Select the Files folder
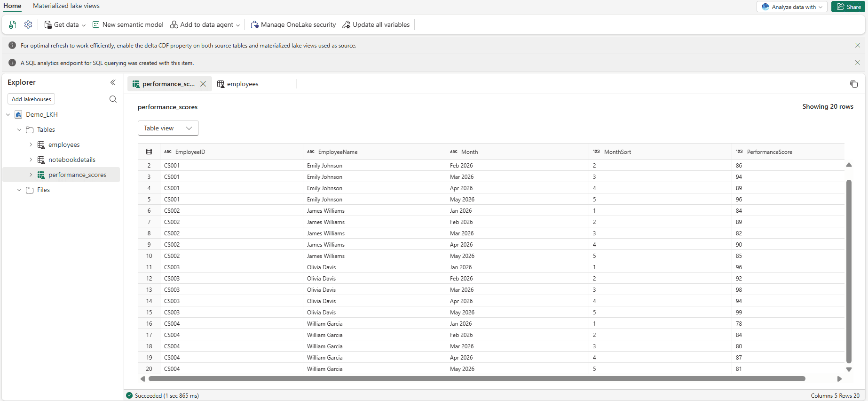Viewport: 868px width, 401px height. (x=43, y=190)
